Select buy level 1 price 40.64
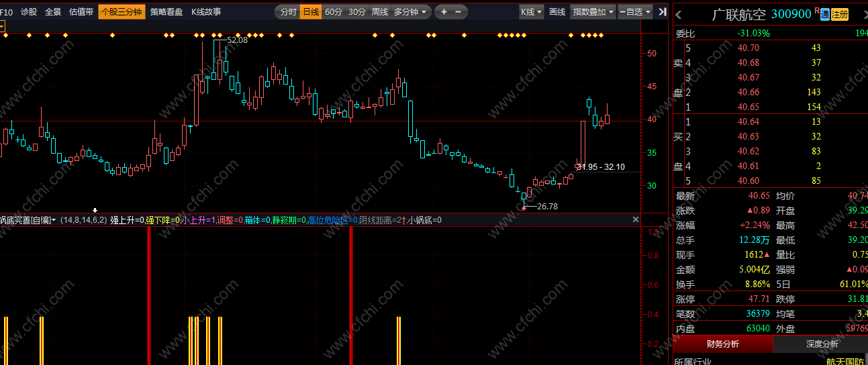The height and width of the screenshot is (365, 868). [x=749, y=121]
